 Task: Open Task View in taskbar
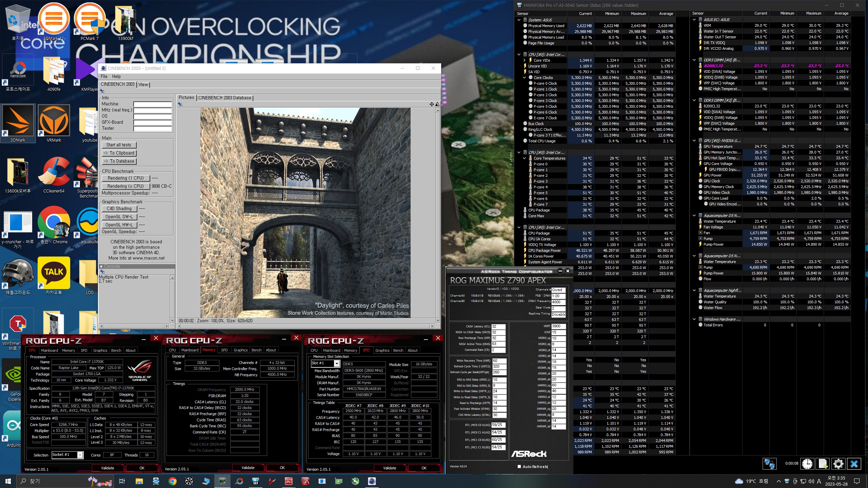pos(122,481)
